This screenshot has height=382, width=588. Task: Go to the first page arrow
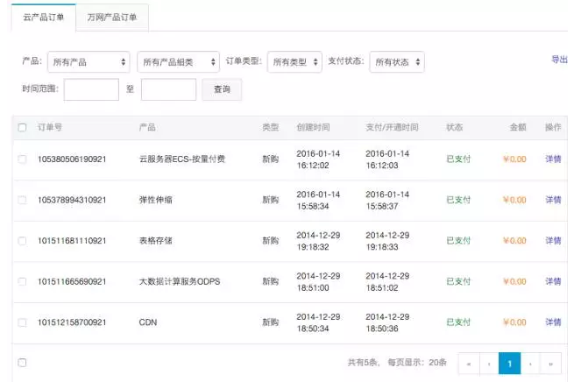[469, 363]
